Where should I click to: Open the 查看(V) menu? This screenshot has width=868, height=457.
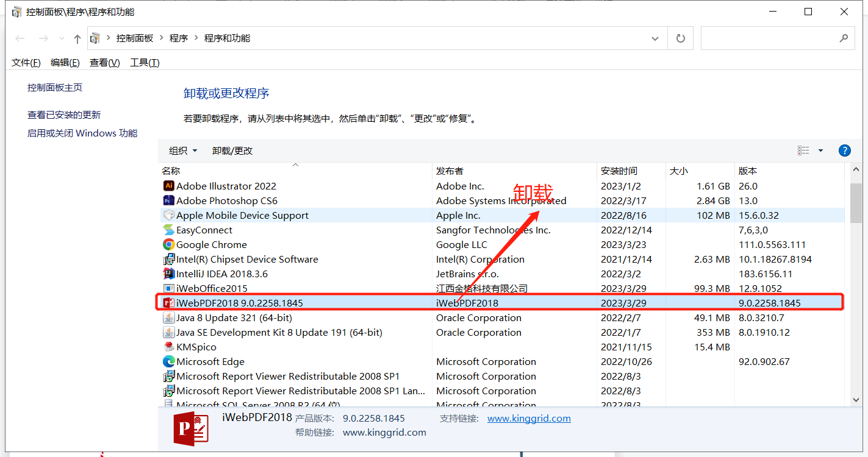105,63
